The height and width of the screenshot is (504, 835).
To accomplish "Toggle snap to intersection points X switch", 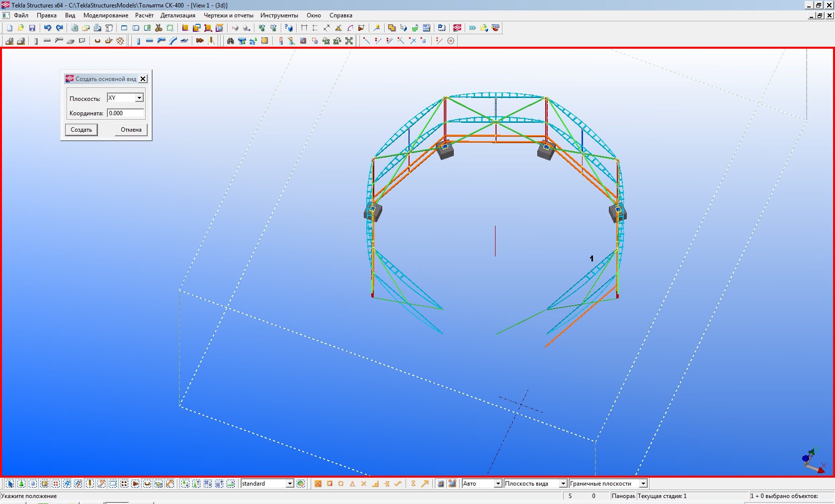I will [x=364, y=484].
